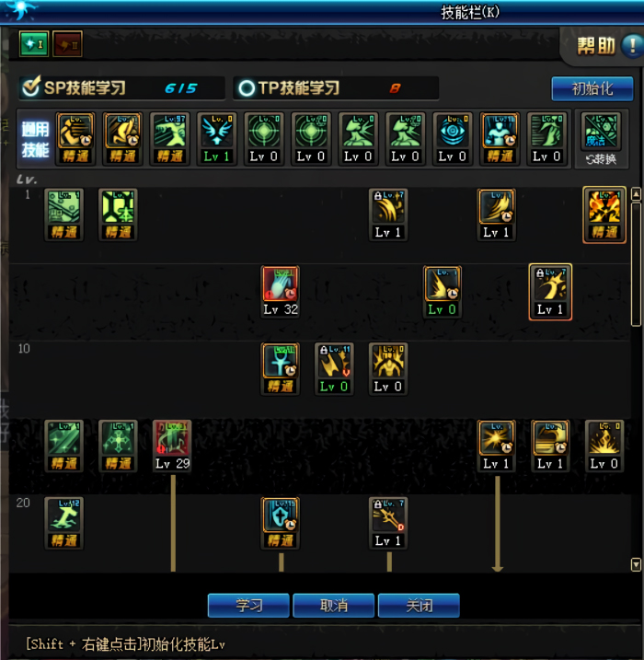Select the Lv 29 green-red skill icon
The height and width of the screenshot is (660, 644).
(x=172, y=446)
